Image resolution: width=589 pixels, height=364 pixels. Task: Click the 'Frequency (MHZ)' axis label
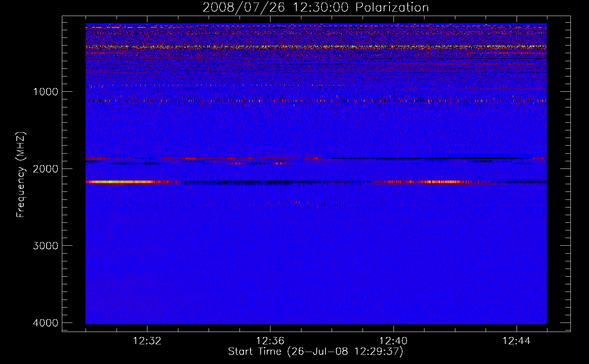(x=21, y=174)
